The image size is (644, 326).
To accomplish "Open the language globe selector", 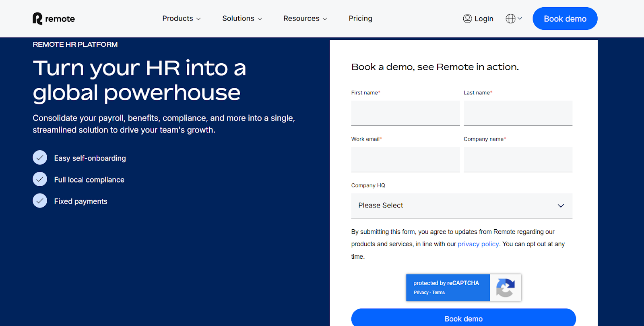I will [x=510, y=19].
